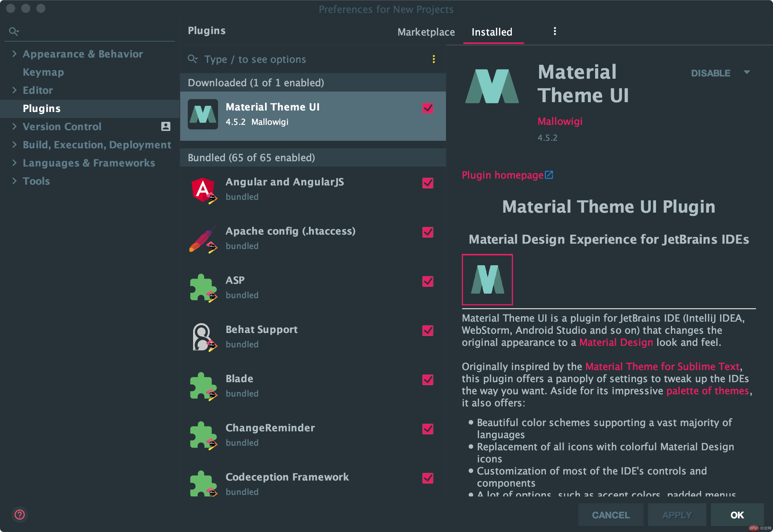Screen dimensions: 773x532
Task: Click the Downloaded (1 of 1 enabled) header
Action: [x=313, y=82]
